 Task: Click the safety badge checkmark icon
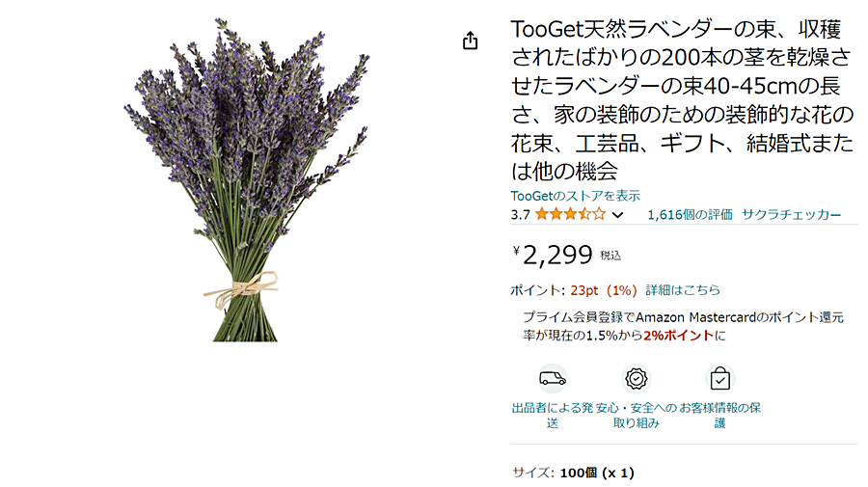pos(637,379)
